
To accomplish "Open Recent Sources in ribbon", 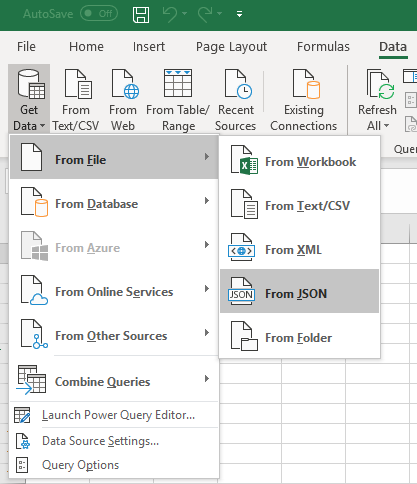I will click(236, 99).
